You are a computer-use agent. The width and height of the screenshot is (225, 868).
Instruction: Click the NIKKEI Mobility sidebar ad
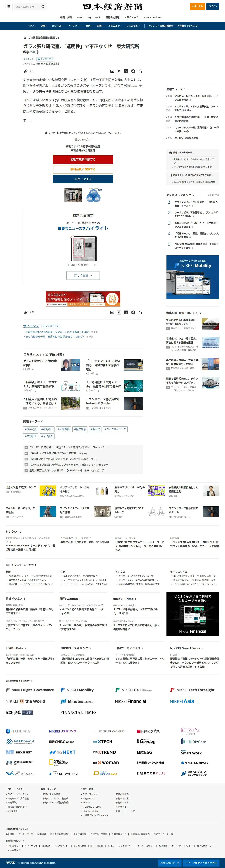coord(193,277)
